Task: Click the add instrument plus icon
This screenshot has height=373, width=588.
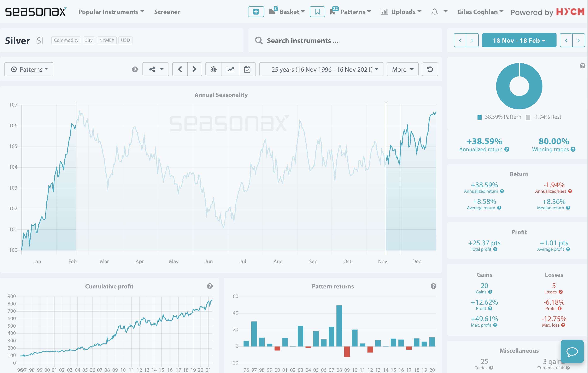Action: point(256,12)
